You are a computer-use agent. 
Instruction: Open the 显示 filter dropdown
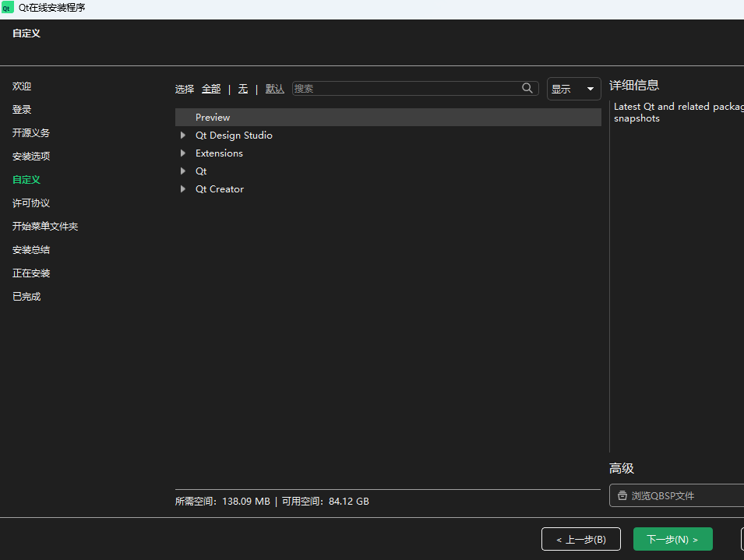[573, 89]
